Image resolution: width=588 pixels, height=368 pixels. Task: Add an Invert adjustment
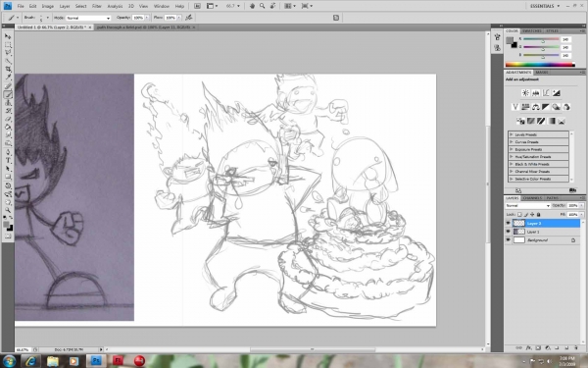(x=520, y=121)
